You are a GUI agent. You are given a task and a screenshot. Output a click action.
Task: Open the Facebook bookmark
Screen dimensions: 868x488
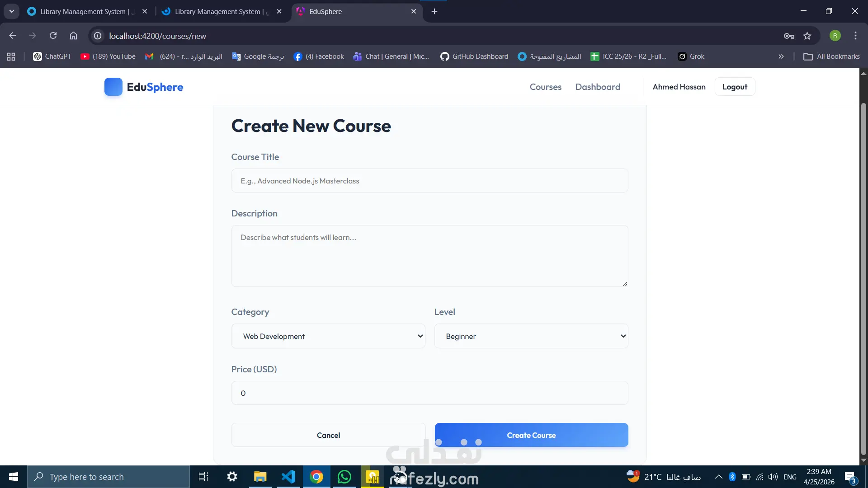[319, 56]
